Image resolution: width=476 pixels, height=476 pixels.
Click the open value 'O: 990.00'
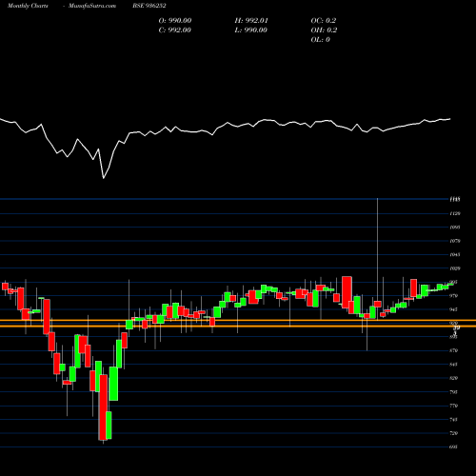click(175, 21)
